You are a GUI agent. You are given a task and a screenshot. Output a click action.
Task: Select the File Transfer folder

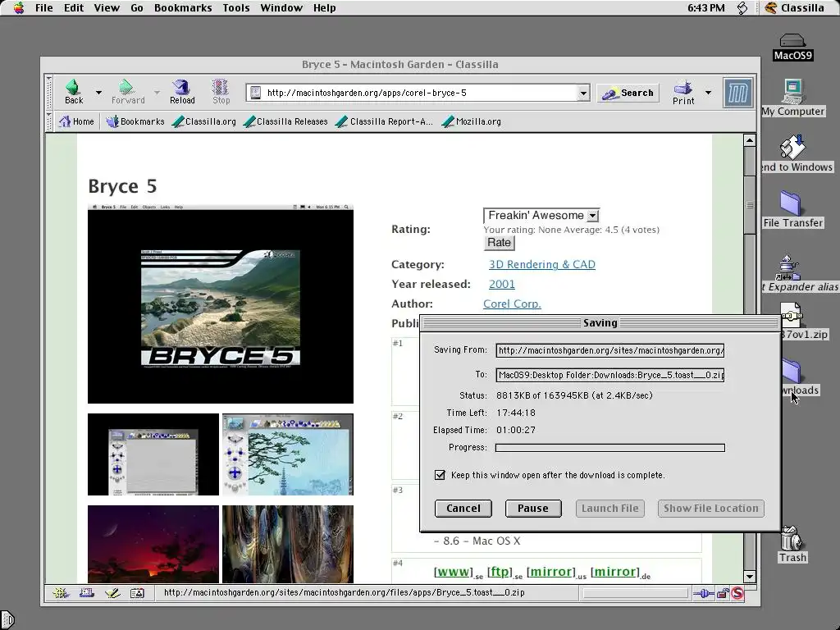pos(793,209)
